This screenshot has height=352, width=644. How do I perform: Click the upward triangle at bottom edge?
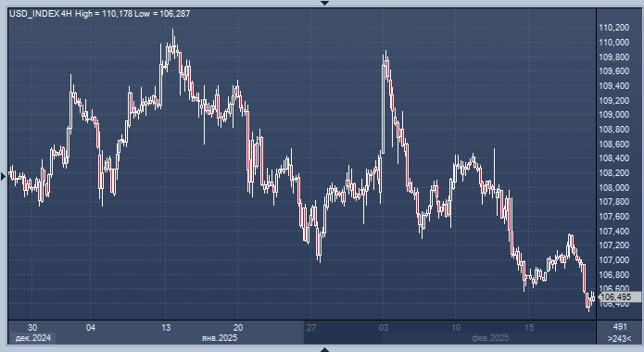pos(324,349)
